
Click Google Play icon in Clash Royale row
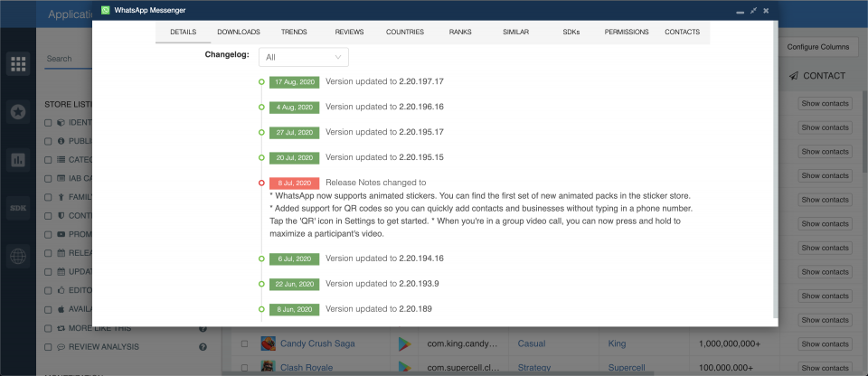tap(405, 368)
